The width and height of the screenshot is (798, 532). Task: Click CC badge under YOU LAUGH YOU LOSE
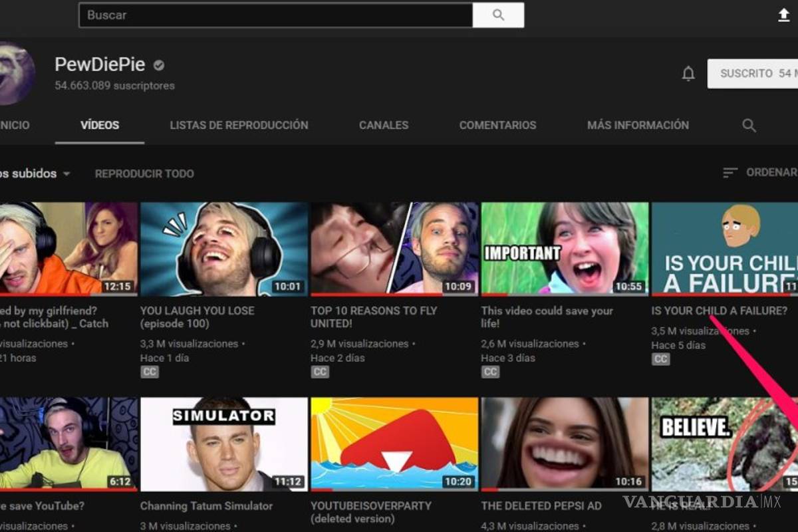(x=150, y=372)
